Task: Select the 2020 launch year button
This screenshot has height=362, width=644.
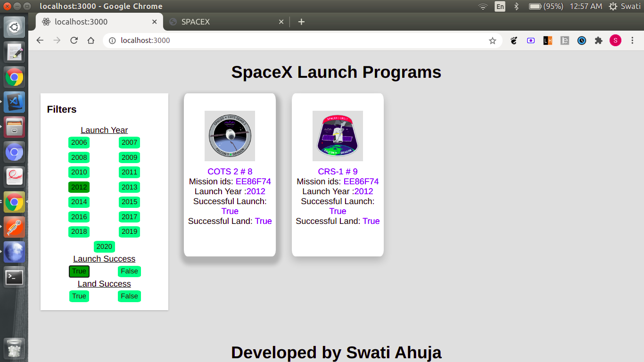Action: point(104,247)
